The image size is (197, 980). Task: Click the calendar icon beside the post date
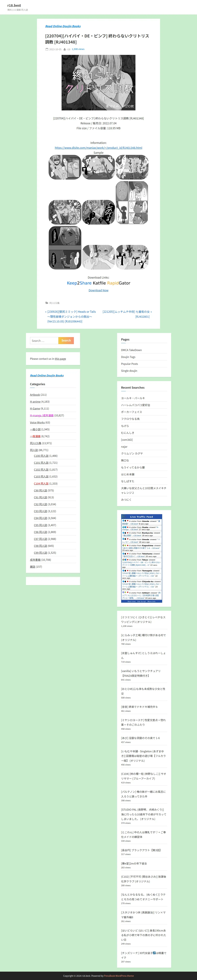pos(47,49)
